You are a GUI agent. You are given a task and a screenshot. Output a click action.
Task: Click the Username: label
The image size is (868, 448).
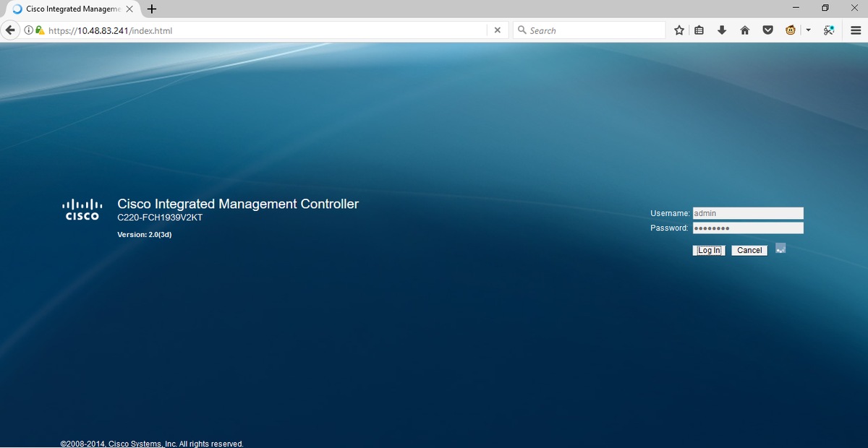[670, 214]
